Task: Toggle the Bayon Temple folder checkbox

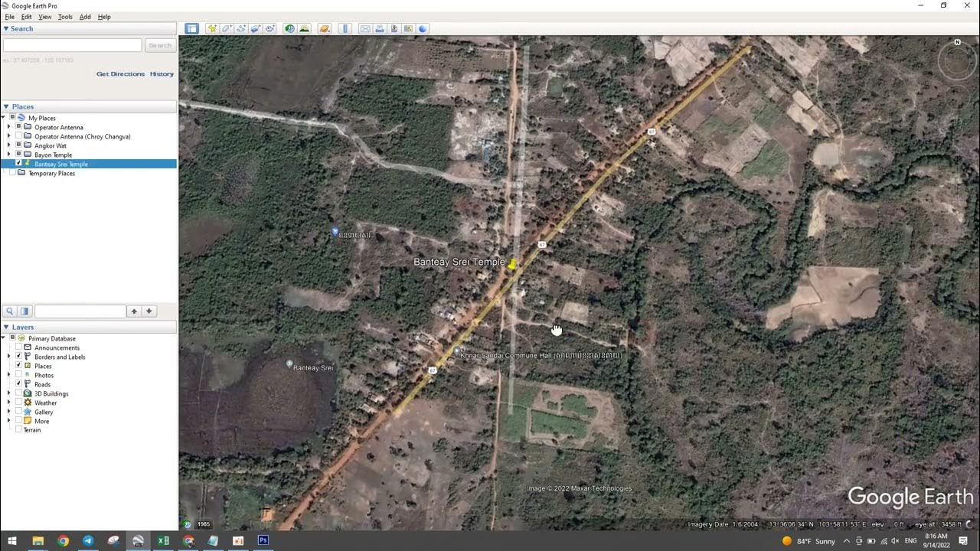Action: point(18,154)
